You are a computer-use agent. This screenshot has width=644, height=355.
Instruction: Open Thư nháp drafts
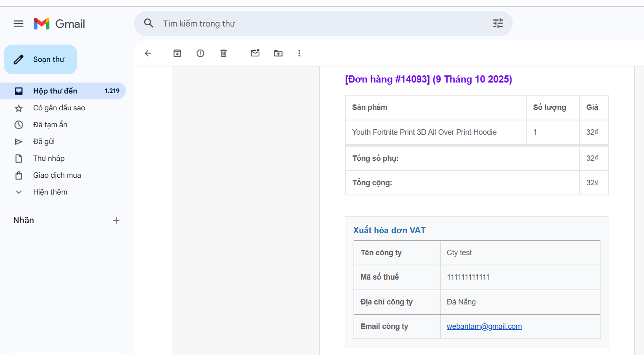[x=49, y=158]
